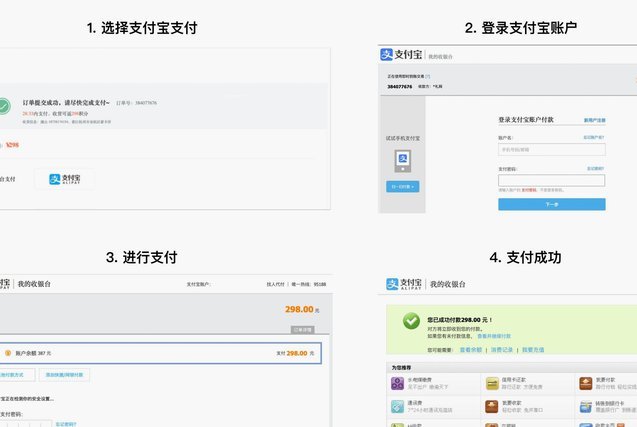The width and height of the screenshot is (637, 427).
Task: Click the mobile Alipay phone icon in step 2 sidebar
Action: click(403, 160)
